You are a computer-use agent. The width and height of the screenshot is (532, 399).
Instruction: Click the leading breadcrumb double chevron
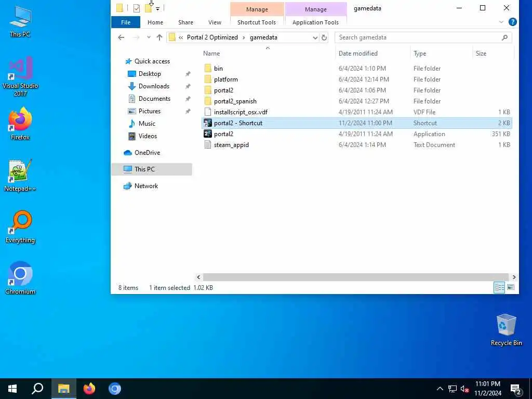[x=181, y=37]
